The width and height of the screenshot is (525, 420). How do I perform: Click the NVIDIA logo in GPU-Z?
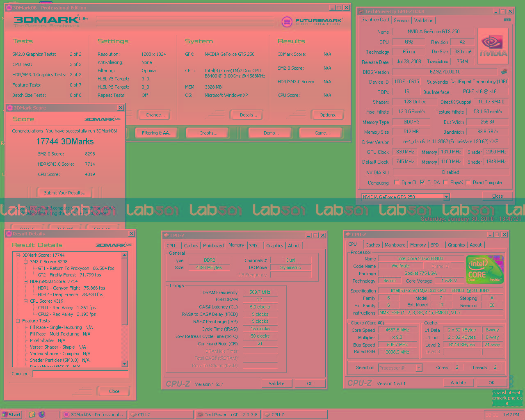click(x=493, y=46)
